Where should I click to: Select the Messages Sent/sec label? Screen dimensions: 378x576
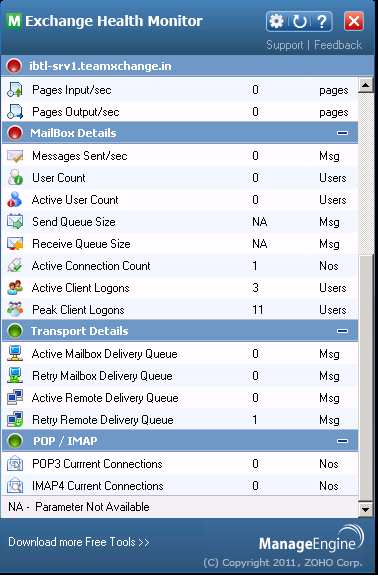pos(80,156)
